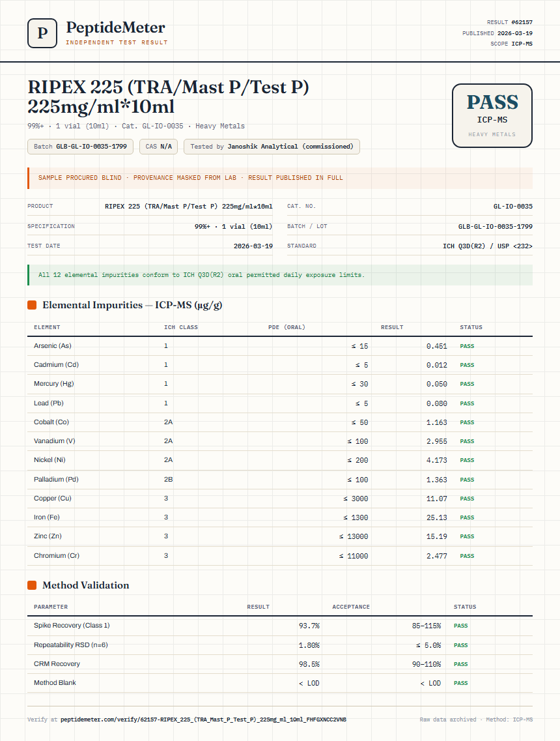
Task: Click the Spike Recovery result 93.7%
Action: point(309,626)
